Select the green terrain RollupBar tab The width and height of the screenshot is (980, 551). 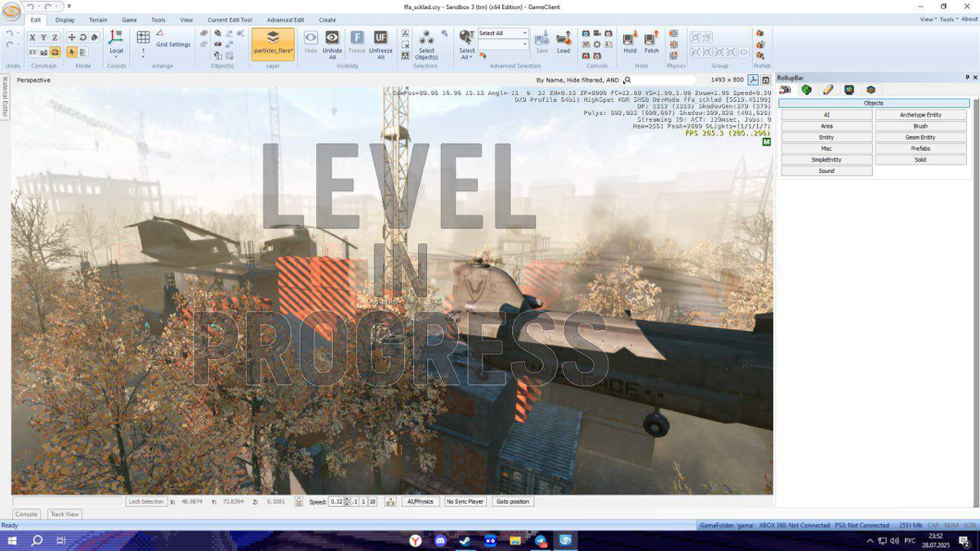point(807,90)
